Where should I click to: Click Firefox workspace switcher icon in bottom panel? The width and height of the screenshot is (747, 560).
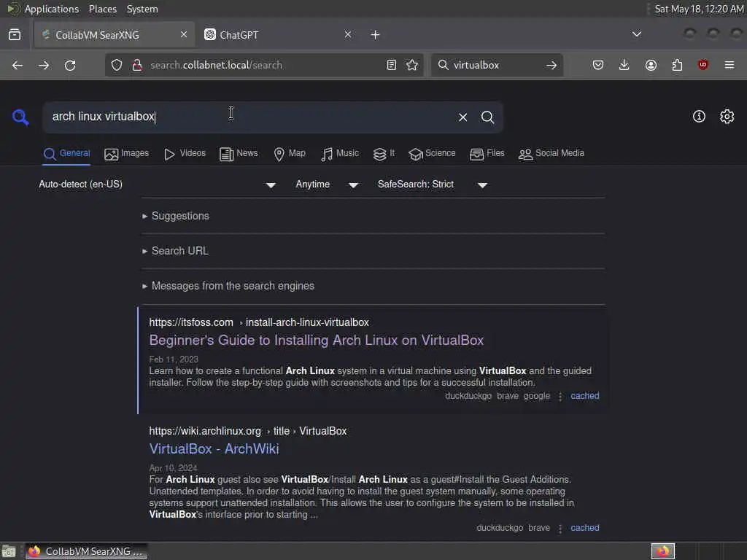tap(663, 551)
